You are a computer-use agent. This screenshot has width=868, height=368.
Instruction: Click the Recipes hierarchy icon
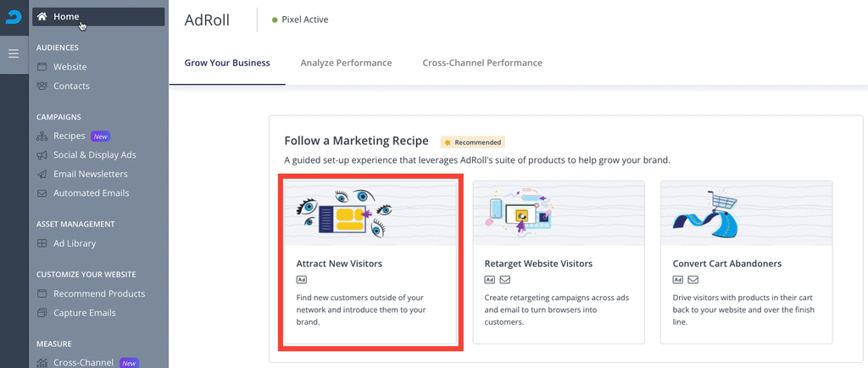coord(42,137)
